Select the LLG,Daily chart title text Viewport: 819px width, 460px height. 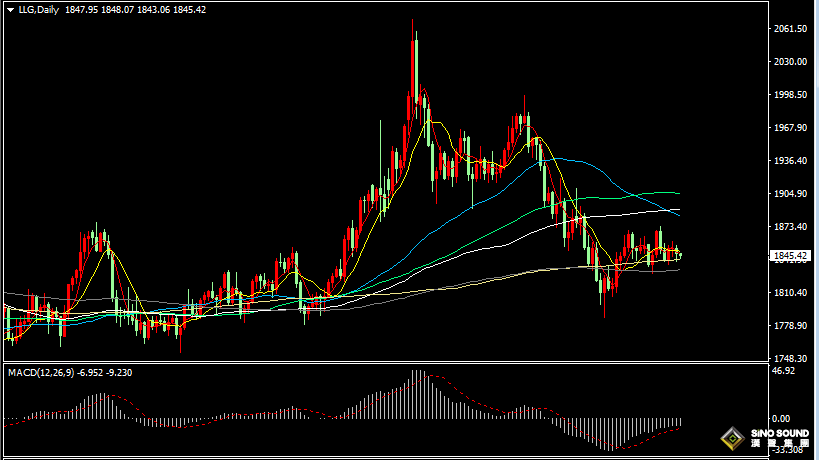click(x=39, y=10)
